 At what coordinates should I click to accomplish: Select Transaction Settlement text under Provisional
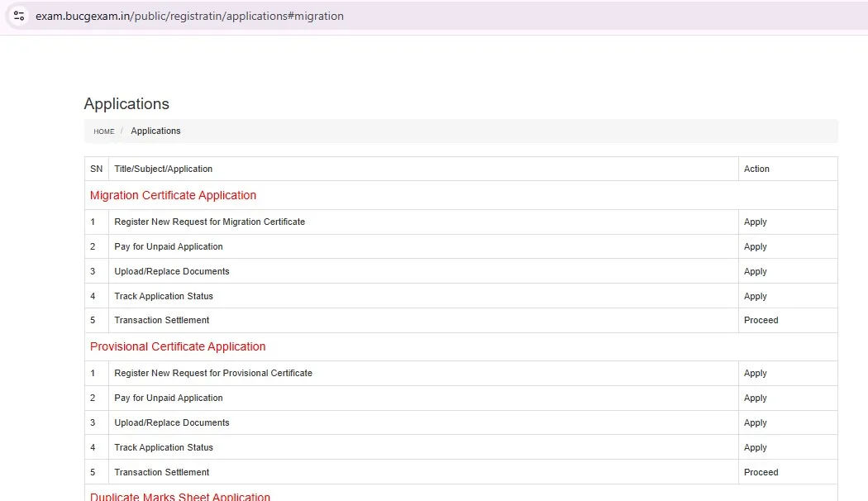pyautogui.click(x=162, y=472)
